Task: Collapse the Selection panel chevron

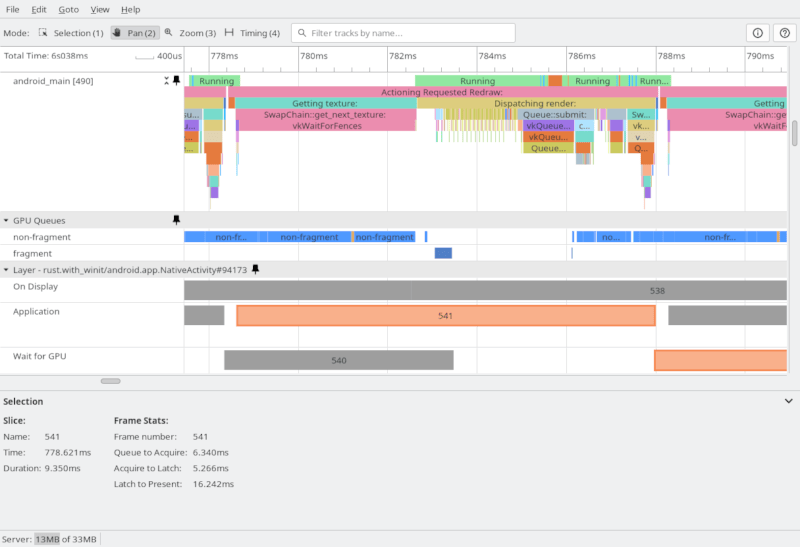Action: click(789, 401)
